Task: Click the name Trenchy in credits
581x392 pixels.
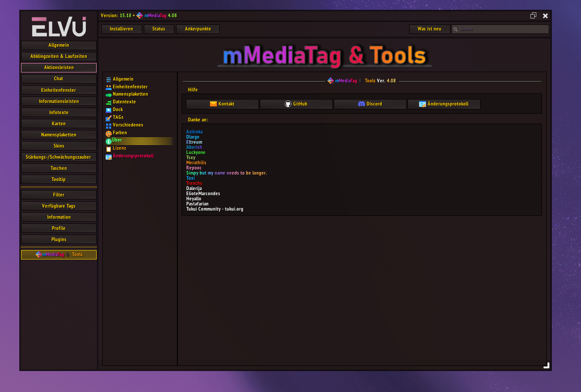Action: [x=194, y=184]
